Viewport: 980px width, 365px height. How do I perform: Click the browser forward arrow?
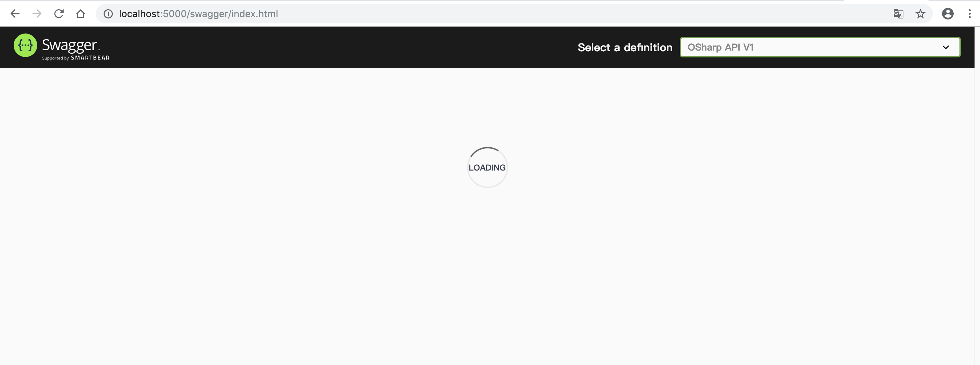point(37,14)
